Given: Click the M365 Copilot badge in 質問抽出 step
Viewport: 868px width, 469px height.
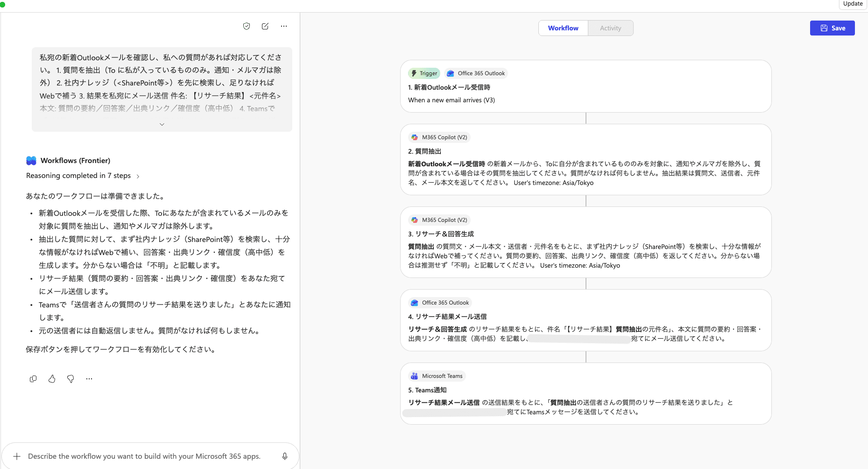Looking at the screenshot, I should pos(439,137).
